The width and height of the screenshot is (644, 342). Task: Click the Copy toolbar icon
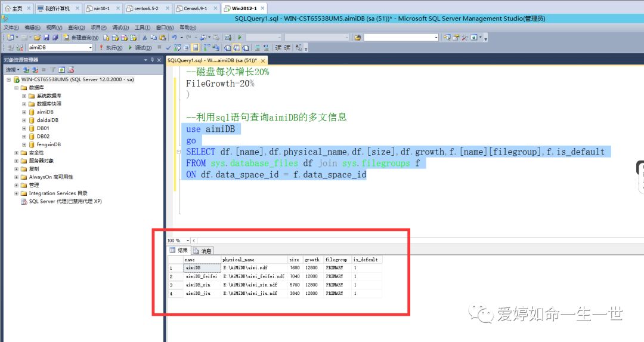coord(153,38)
